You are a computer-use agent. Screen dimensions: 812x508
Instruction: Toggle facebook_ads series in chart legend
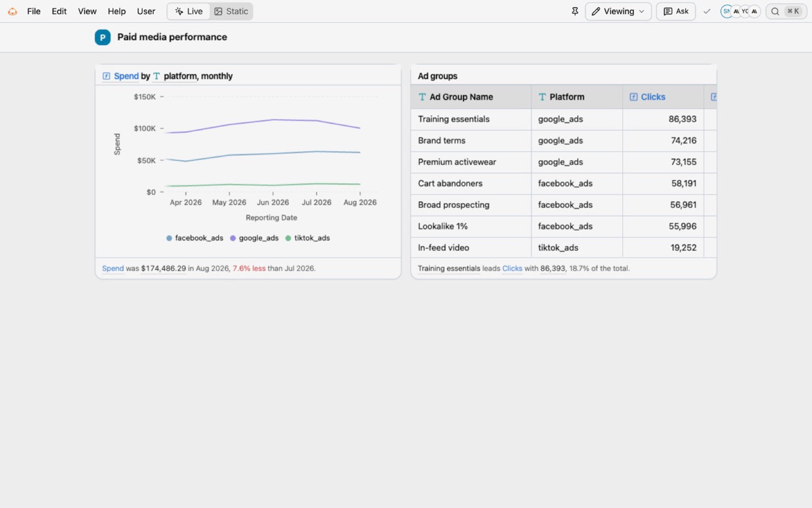pos(194,238)
